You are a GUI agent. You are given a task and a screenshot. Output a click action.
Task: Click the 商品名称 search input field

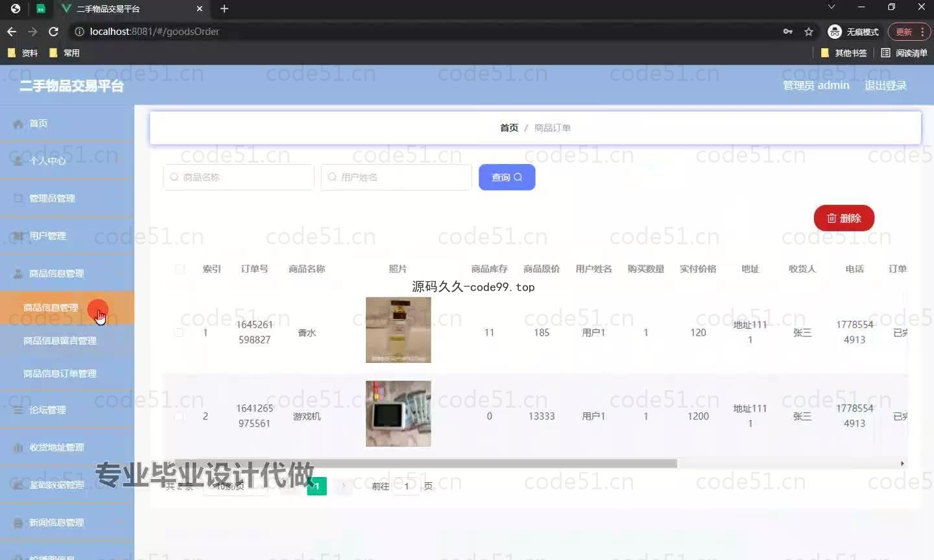(x=239, y=177)
